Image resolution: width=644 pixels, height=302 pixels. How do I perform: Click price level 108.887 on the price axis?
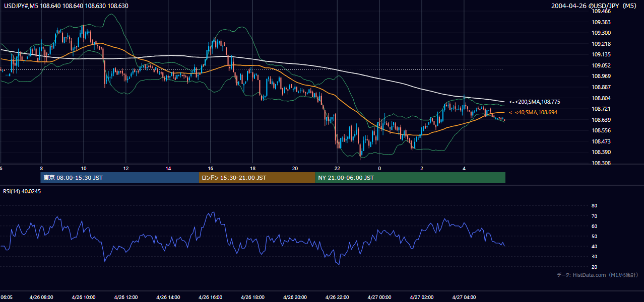tap(601, 87)
